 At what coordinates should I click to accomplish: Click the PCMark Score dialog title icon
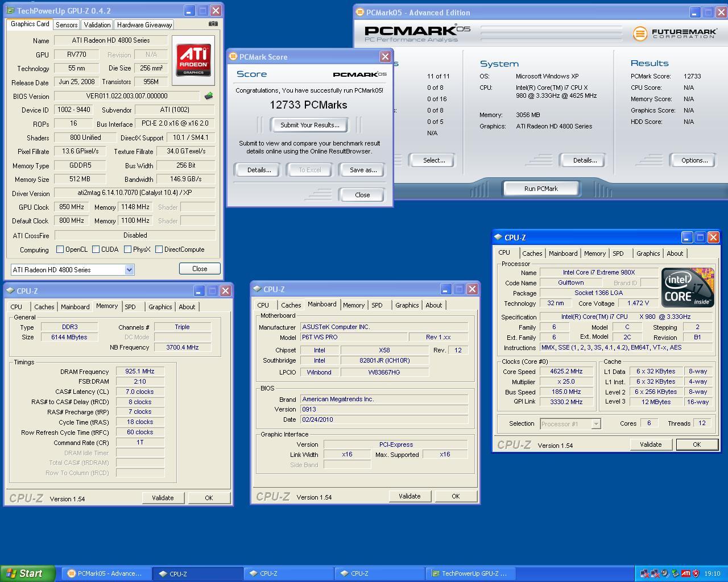tap(233, 57)
